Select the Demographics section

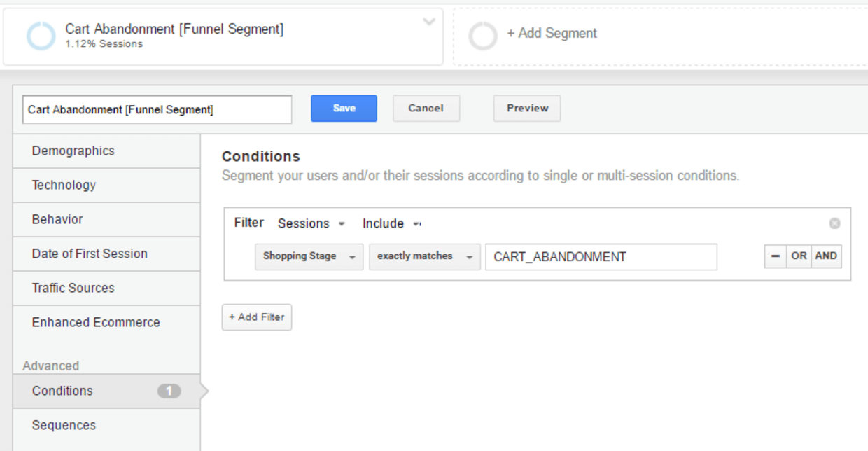pyautogui.click(x=106, y=151)
